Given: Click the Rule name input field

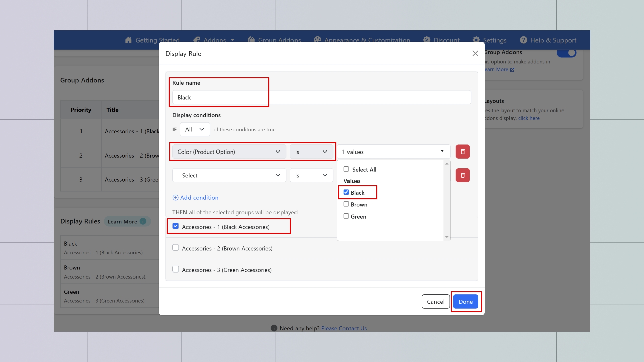Looking at the screenshot, I should (321, 97).
